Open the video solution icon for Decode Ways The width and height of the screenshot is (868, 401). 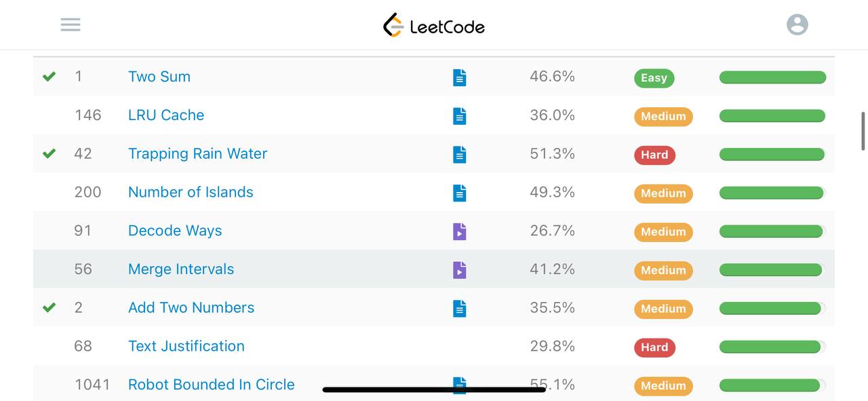click(460, 232)
